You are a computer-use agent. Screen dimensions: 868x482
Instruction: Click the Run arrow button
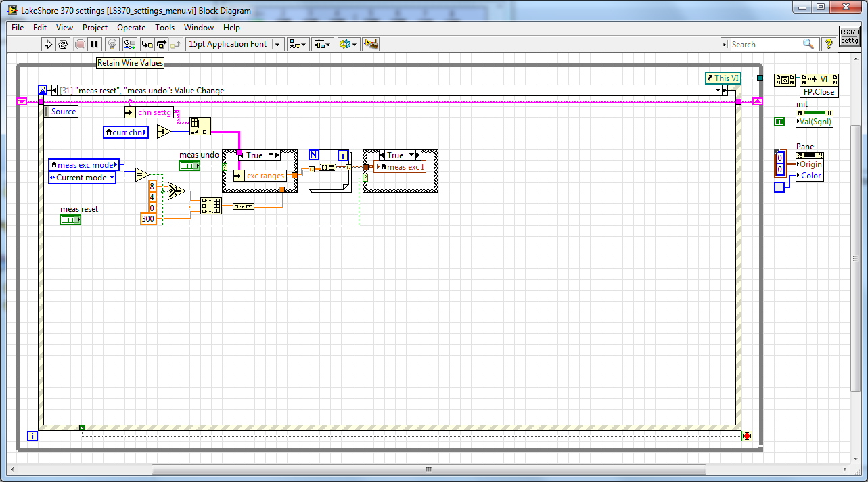(48, 44)
